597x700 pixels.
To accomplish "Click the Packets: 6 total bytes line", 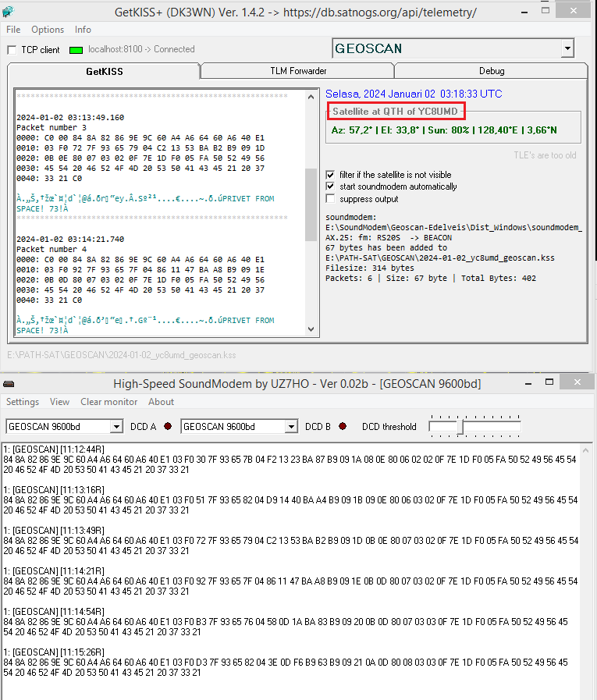I will point(431,278).
